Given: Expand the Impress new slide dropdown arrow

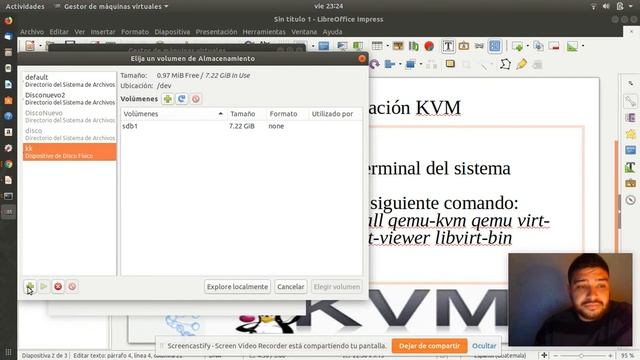Looking at the screenshot, I should click(528, 46).
